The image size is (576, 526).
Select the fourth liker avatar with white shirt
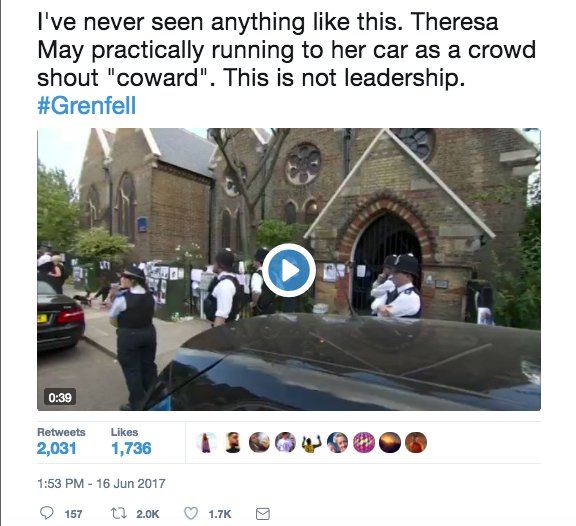[x=285, y=442]
